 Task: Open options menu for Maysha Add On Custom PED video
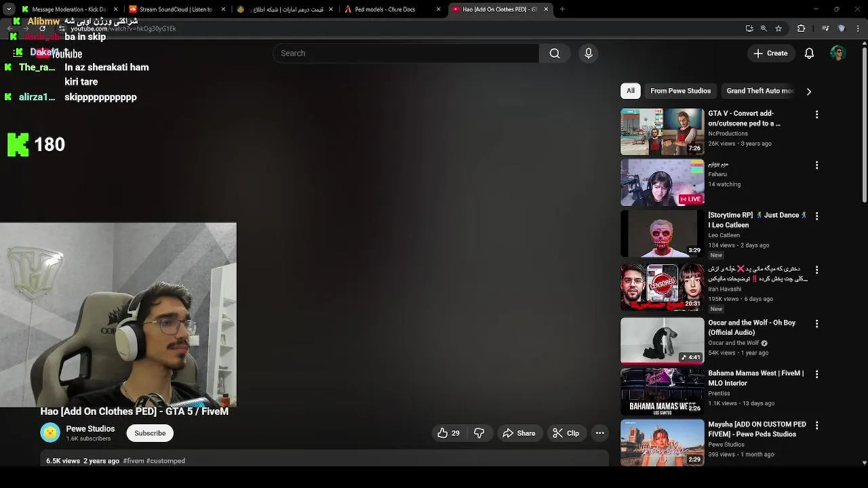click(816, 426)
